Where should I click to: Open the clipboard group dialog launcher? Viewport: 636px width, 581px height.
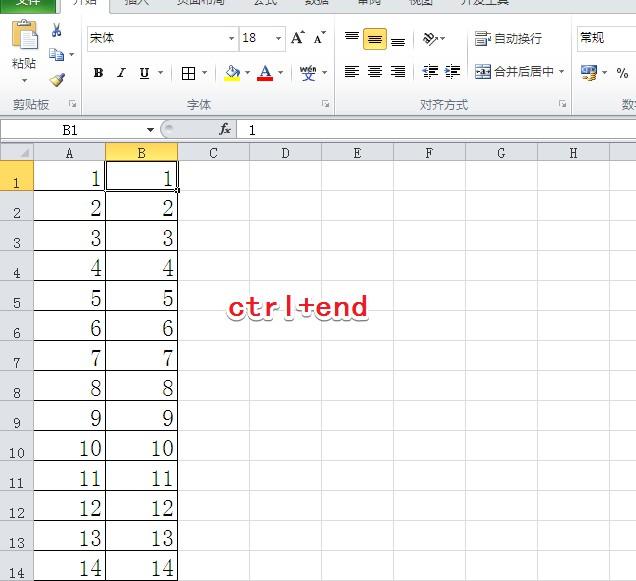pos(73,104)
